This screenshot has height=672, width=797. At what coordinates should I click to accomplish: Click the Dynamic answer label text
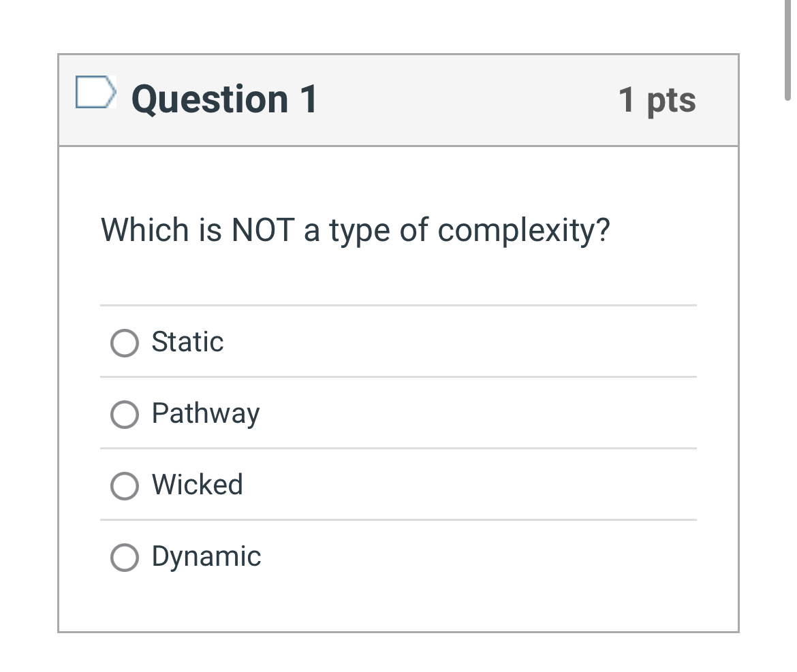[x=206, y=556]
